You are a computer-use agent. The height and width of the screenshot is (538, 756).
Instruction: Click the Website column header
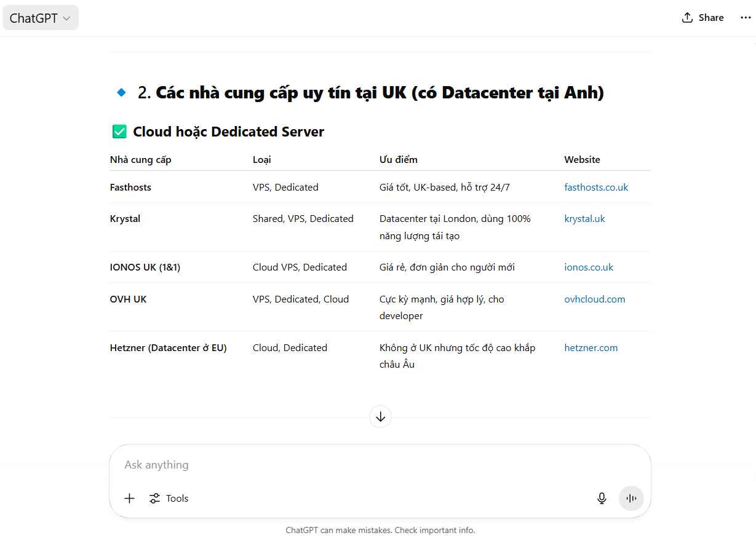tap(582, 160)
